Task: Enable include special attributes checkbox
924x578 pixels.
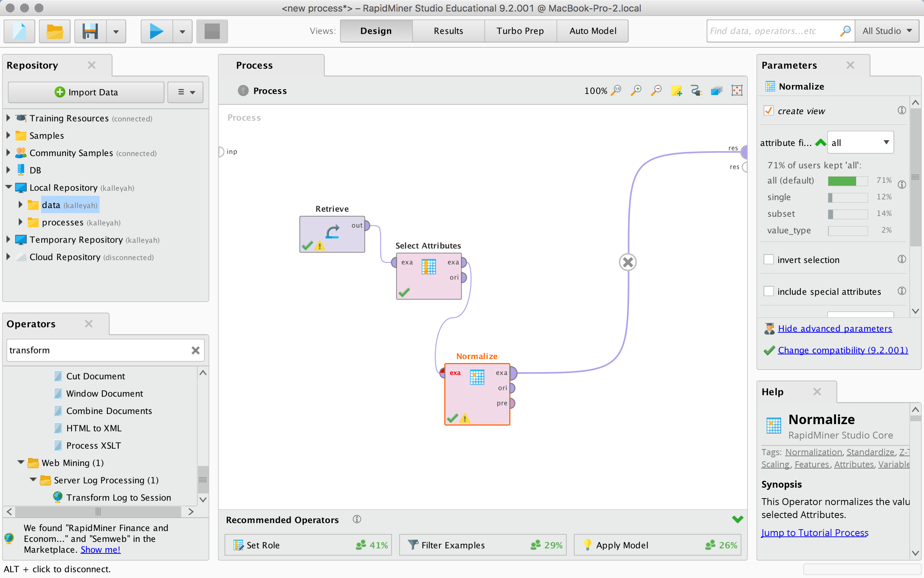Action: point(768,291)
